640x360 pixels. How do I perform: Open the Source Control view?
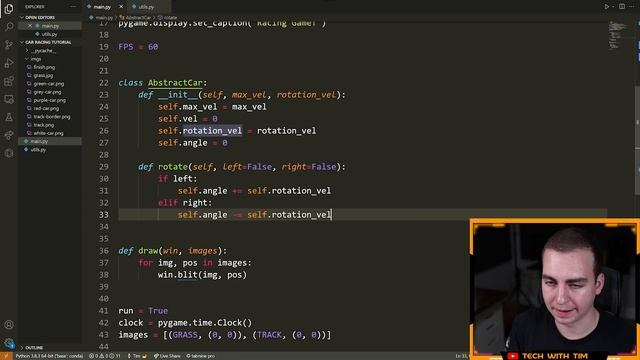point(9,45)
